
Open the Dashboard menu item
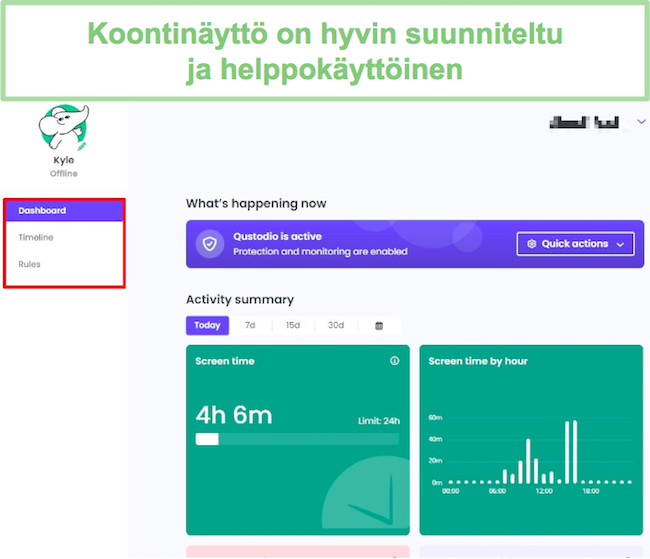pos(64,211)
